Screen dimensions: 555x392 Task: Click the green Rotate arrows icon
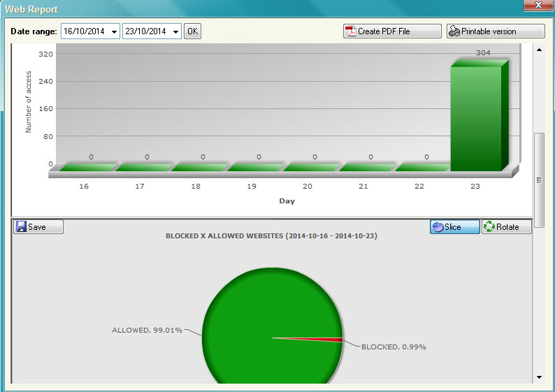pyautogui.click(x=489, y=226)
